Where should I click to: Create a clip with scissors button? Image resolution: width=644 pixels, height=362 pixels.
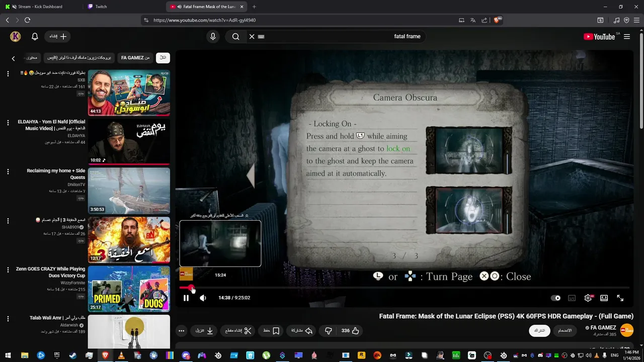238,331
